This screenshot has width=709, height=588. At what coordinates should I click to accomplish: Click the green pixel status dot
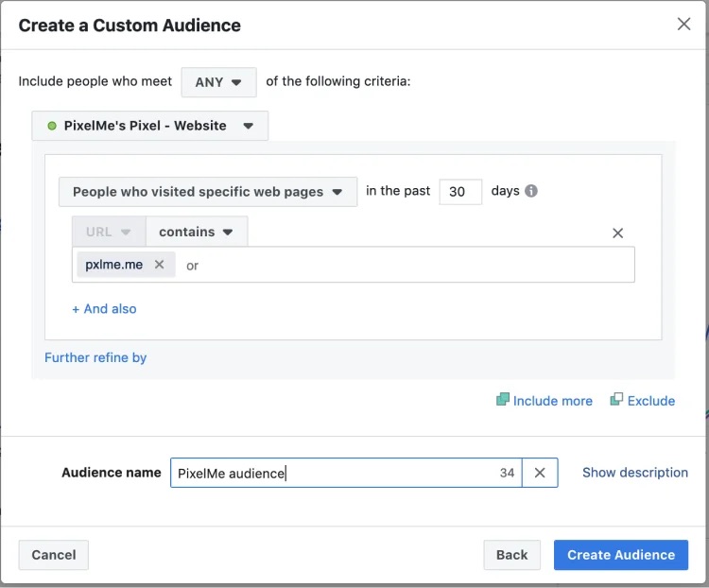pyautogui.click(x=52, y=126)
